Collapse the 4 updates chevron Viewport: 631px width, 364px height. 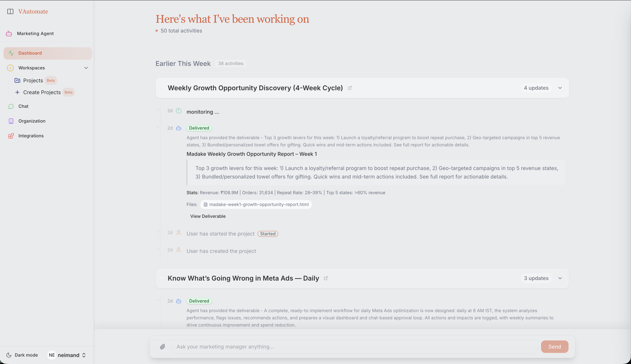pyautogui.click(x=560, y=88)
